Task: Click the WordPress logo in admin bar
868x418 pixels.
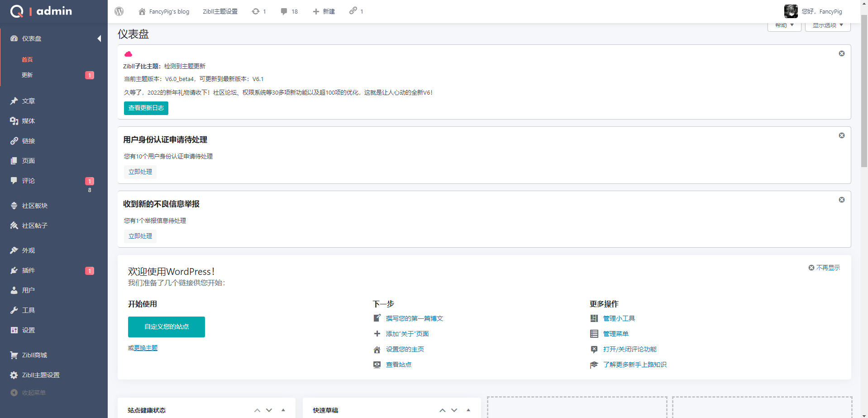Action: 119,11
